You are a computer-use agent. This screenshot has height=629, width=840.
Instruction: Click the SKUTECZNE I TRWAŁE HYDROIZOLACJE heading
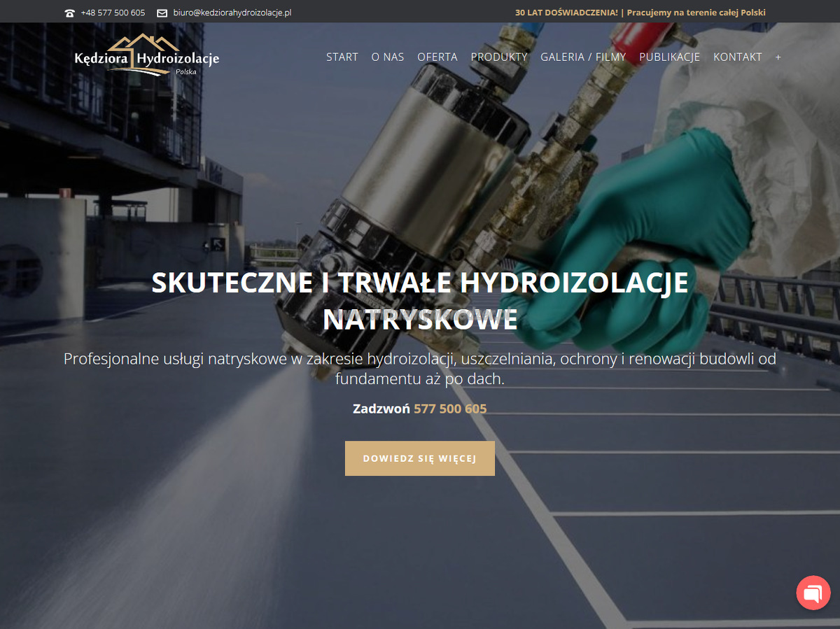coord(420,301)
